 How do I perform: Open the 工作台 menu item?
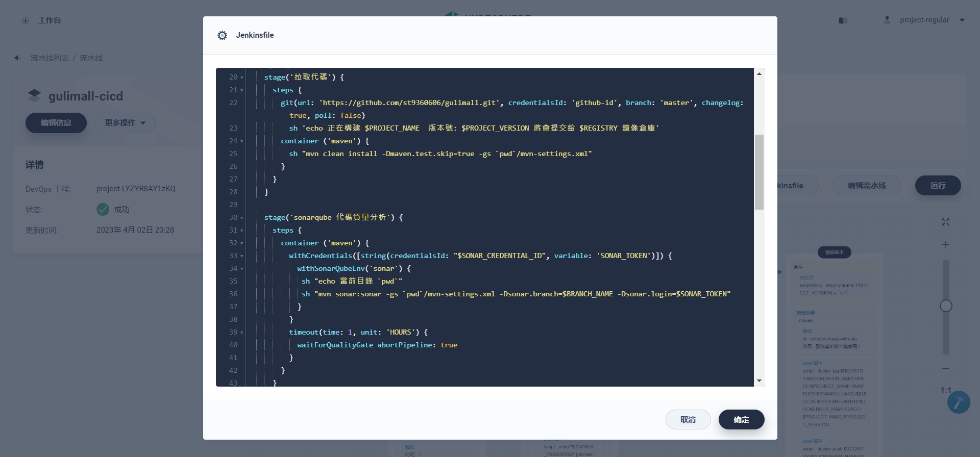[50, 20]
